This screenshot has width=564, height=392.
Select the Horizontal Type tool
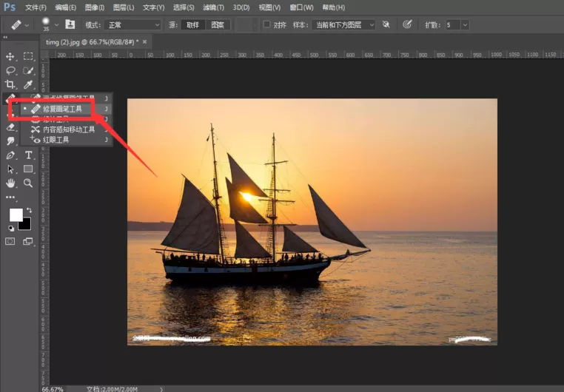point(28,155)
